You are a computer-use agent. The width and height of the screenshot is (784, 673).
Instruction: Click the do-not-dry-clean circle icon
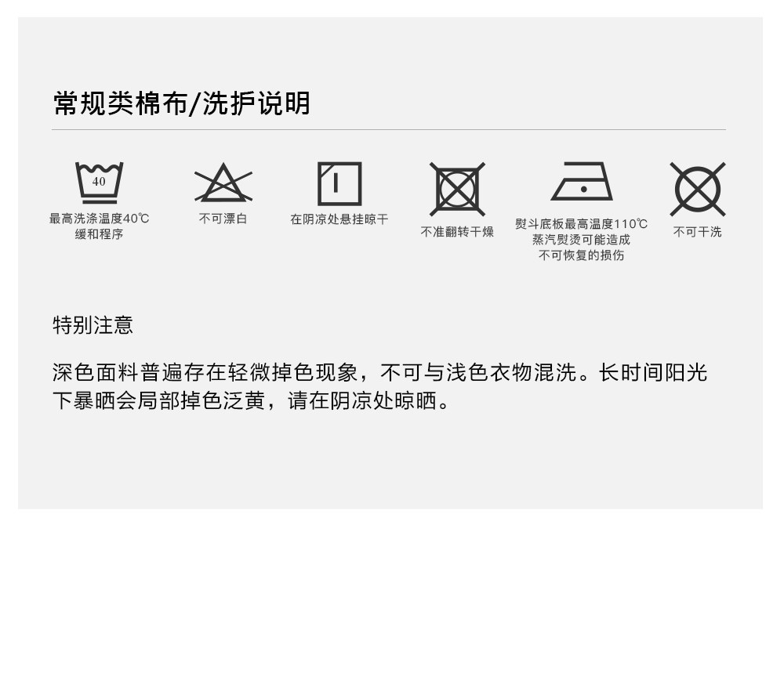tap(698, 189)
